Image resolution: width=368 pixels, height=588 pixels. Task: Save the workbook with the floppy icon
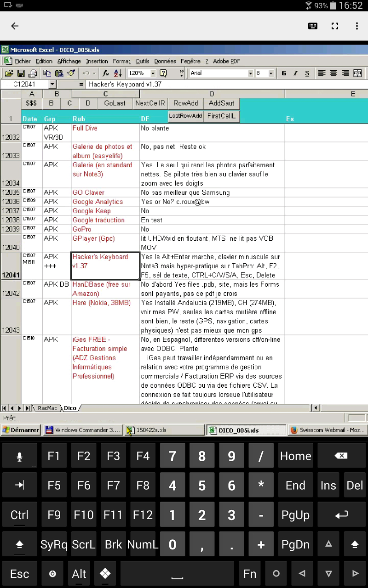click(x=21, y=73)
